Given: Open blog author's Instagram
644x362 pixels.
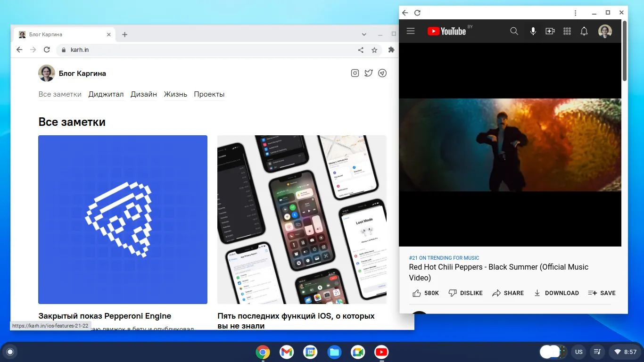Looking at the screenshot, I should click(x=355, y=73).
